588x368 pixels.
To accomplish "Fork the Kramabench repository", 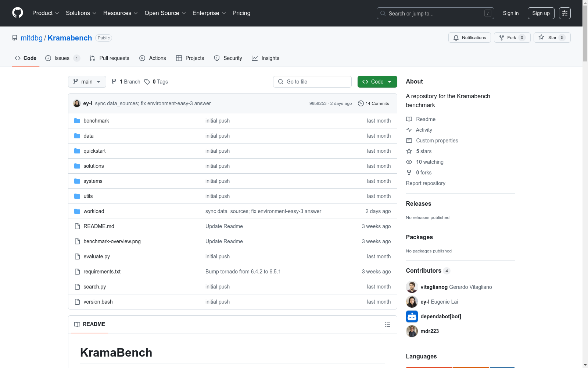I will pos(512,38).
